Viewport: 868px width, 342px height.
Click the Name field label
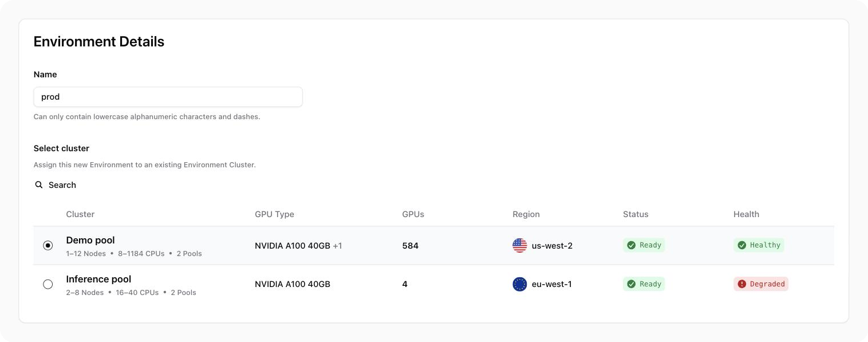45,74
